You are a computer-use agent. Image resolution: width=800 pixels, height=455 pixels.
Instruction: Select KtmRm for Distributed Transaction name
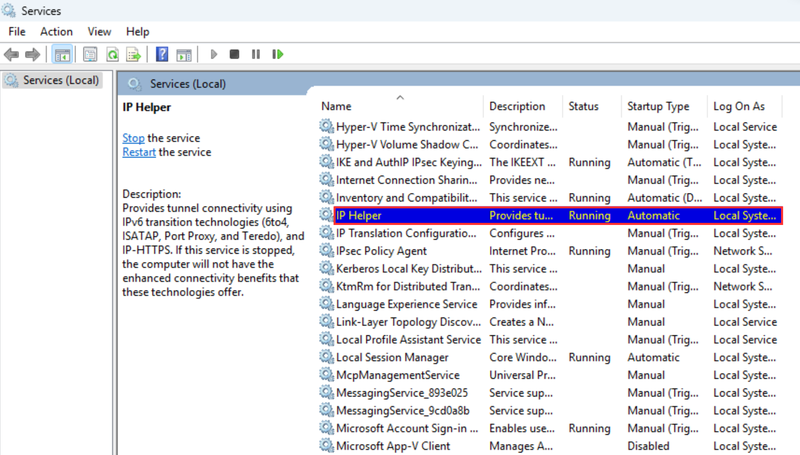tap(408, 286)
